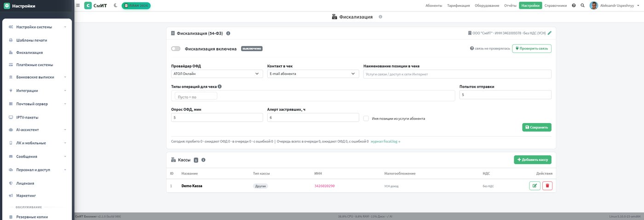Open search with the magnifier icon
The height and width of the screenshot is (220, 644).
(x=583, y=6)
